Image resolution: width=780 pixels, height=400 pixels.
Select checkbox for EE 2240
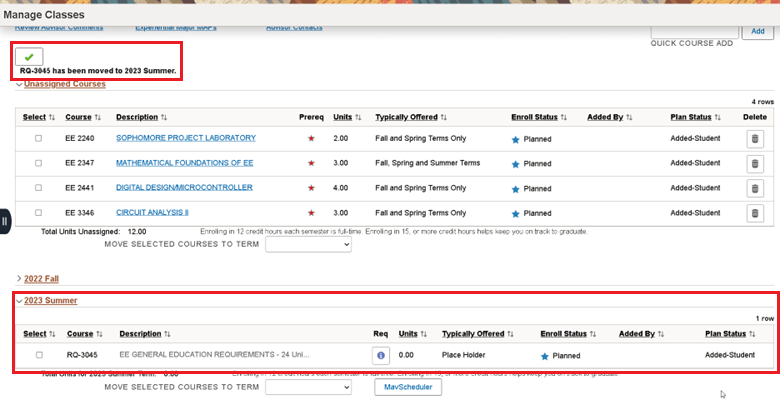coord(39,138)
